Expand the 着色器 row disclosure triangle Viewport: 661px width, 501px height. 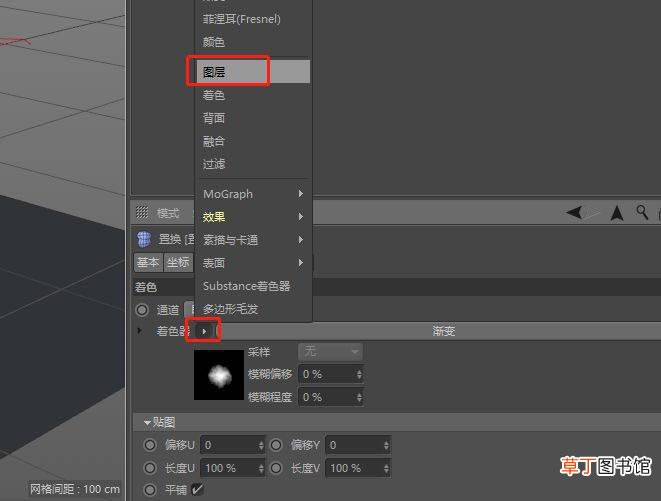click(x=140, y=331)
